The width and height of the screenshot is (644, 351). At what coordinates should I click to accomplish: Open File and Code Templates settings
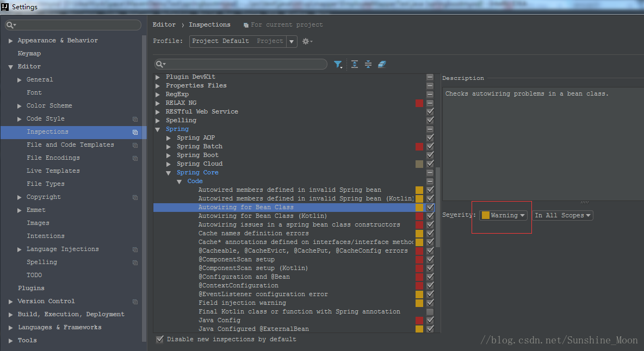point(70,145)
